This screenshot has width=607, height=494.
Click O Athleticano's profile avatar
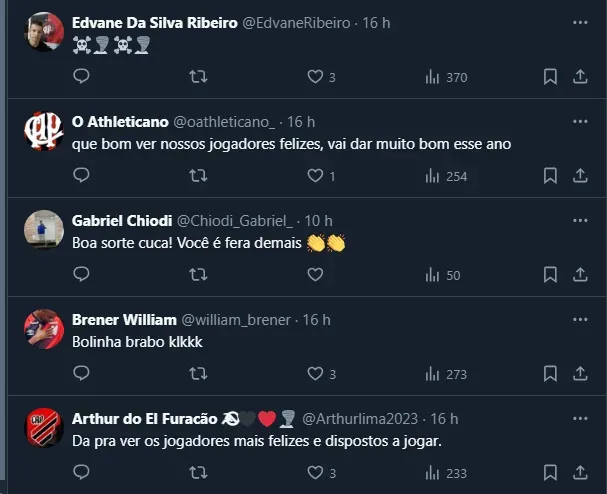tap(42, 131)
